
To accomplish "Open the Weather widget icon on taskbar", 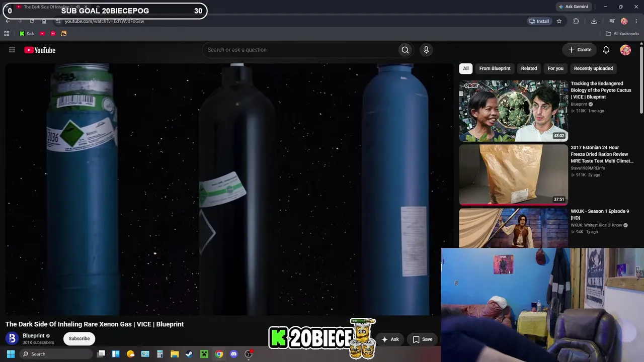I will (131, 354).
